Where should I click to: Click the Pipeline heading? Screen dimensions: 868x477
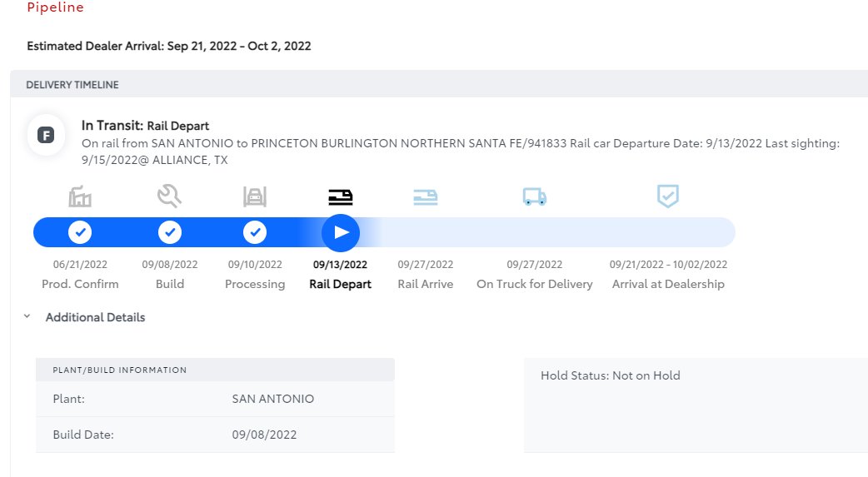click(55, 8)
